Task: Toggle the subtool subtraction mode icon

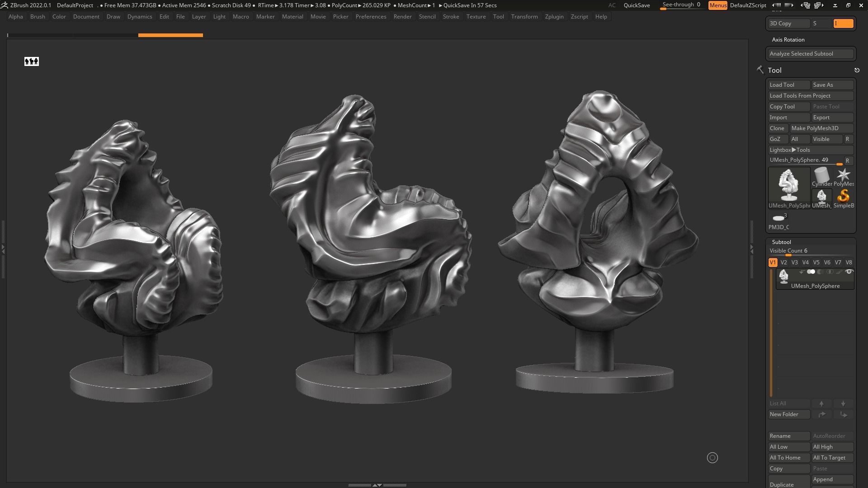Action: [820, 272]
